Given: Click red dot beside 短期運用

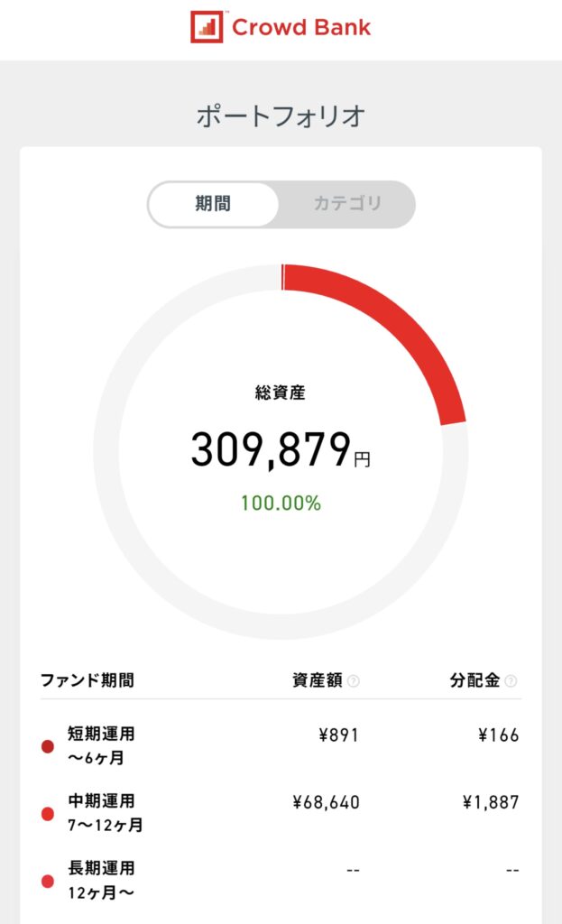Looking at the screenshot, I should 48,746.
